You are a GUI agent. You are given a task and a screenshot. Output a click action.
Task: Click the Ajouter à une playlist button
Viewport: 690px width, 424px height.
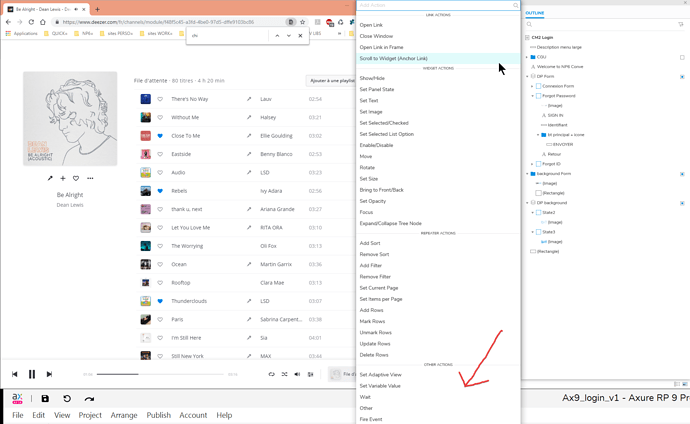[333, 79]
